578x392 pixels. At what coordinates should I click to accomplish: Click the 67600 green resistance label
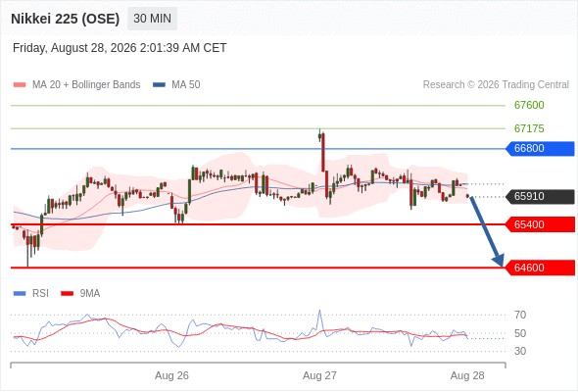point(529,106)
